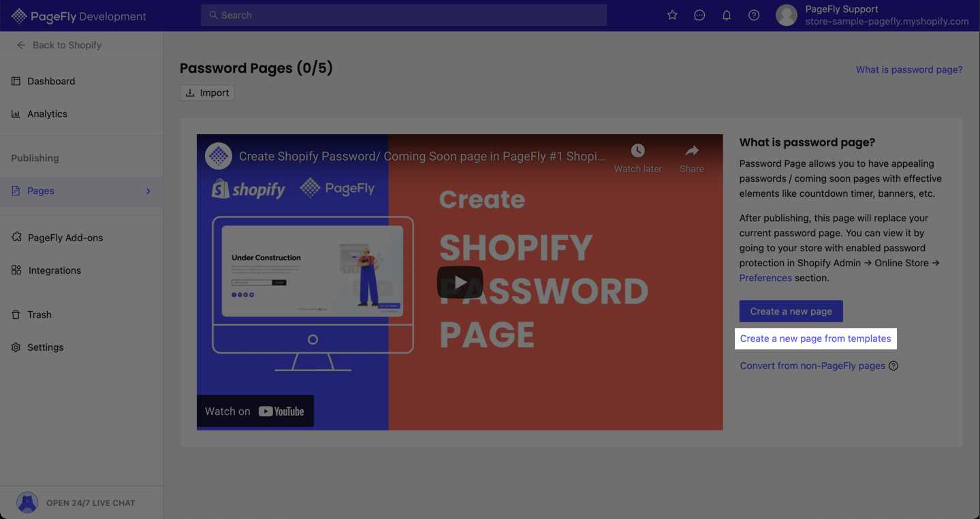
Task: Open the favorites star icon
Action: [672, 15]
